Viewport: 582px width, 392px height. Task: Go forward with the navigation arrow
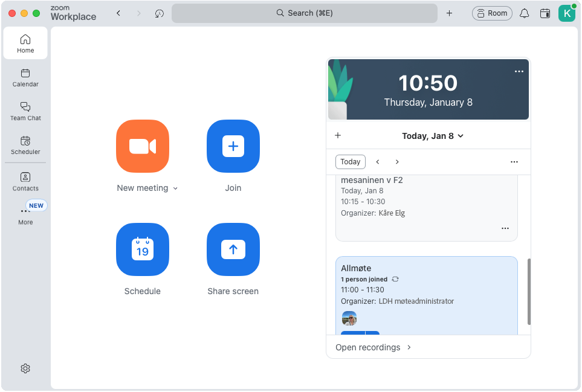tap(139, 13)
